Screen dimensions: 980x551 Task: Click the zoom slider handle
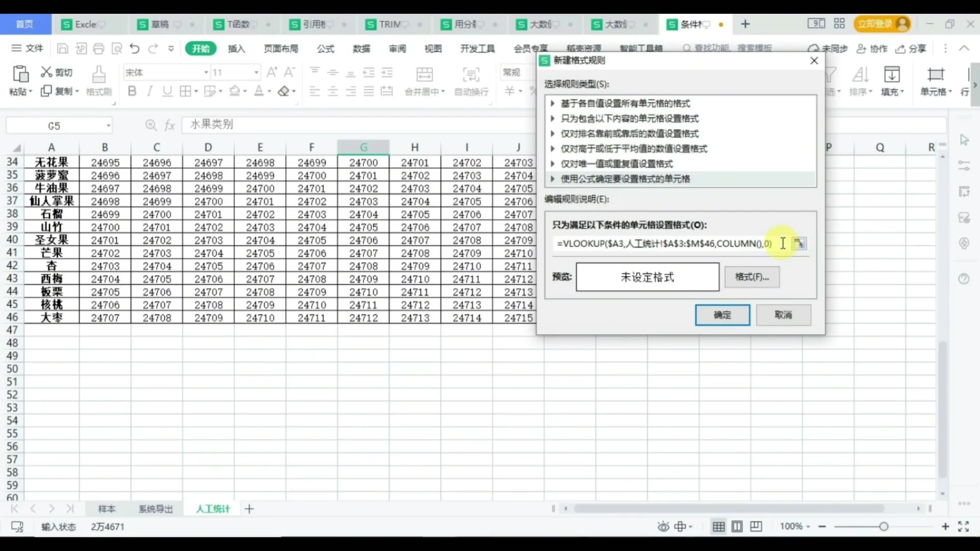point(884,527)
